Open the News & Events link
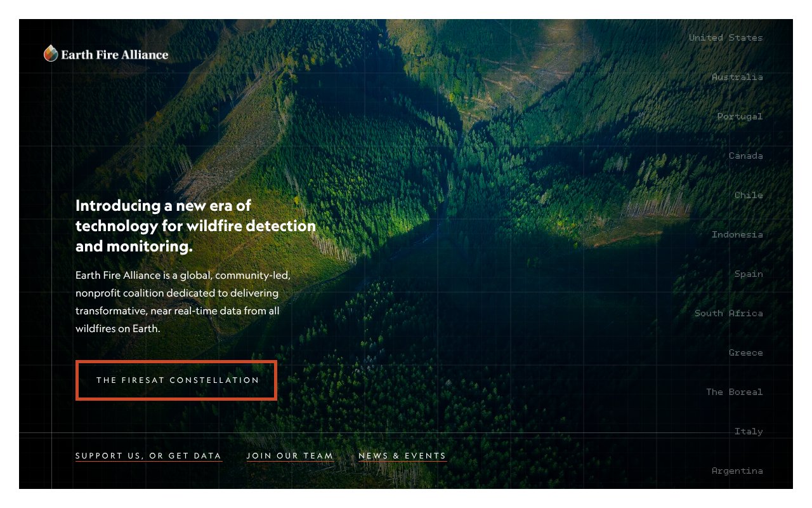This screenshot has height=508, width=812. [x=402, y=456]
